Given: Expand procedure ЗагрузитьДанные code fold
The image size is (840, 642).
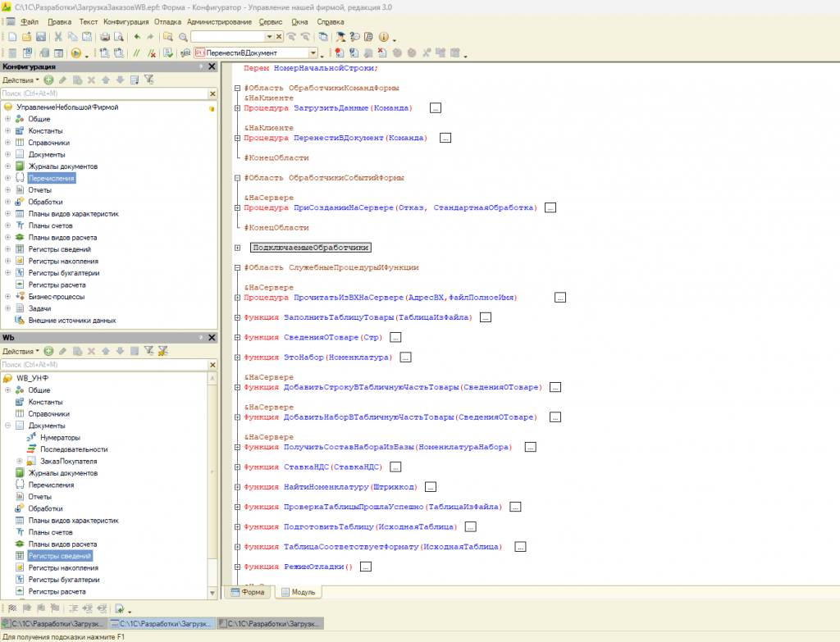Looking at the screenshot, I should 237,108.
